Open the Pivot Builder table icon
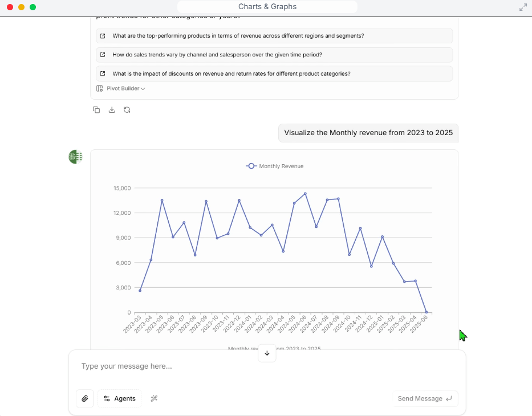Screen dimensions: 532x416 (99, 88)
